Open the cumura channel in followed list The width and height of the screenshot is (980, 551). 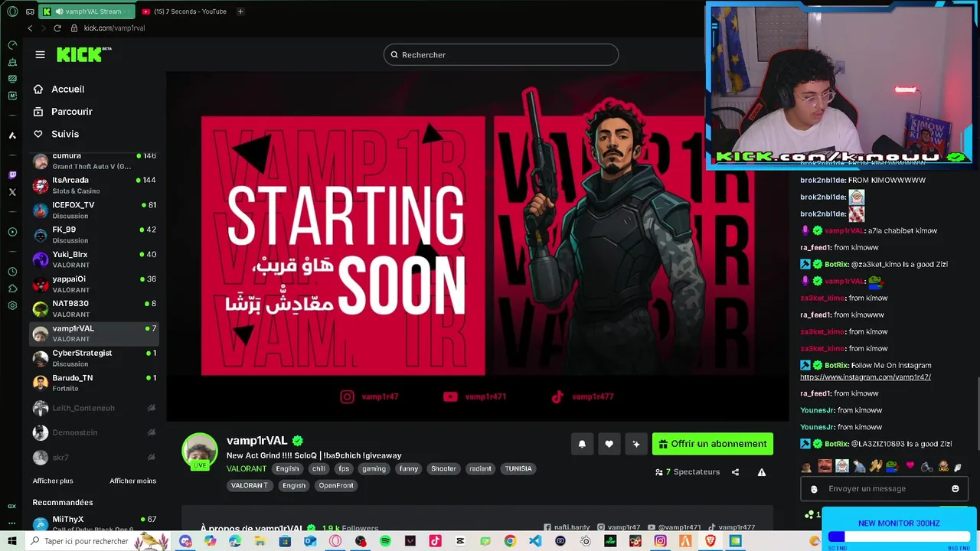tap(94, 161)
